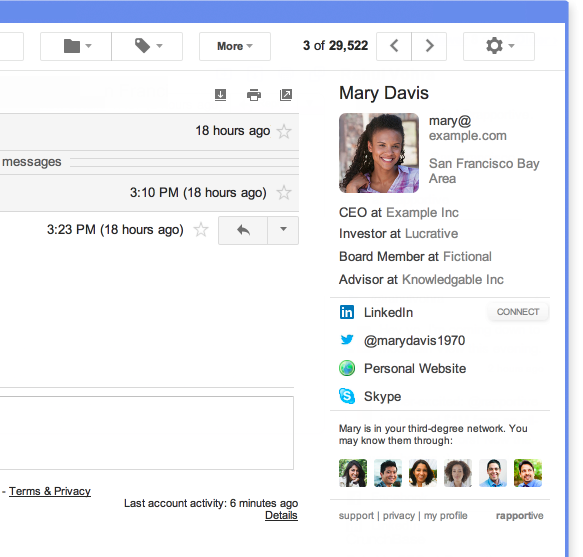The width and height of the screenshot is (583, 557).
Task: Open the settings gear menu
Action: (x=499, y=46)
